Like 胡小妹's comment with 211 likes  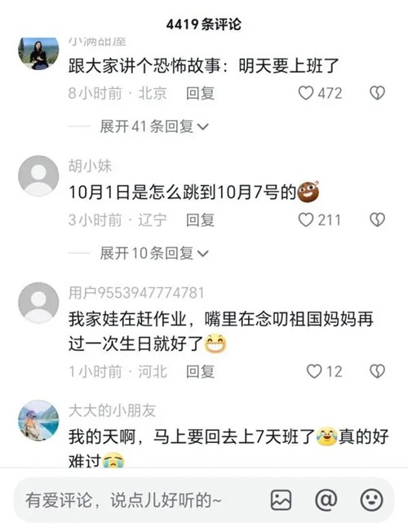(306, 219)
